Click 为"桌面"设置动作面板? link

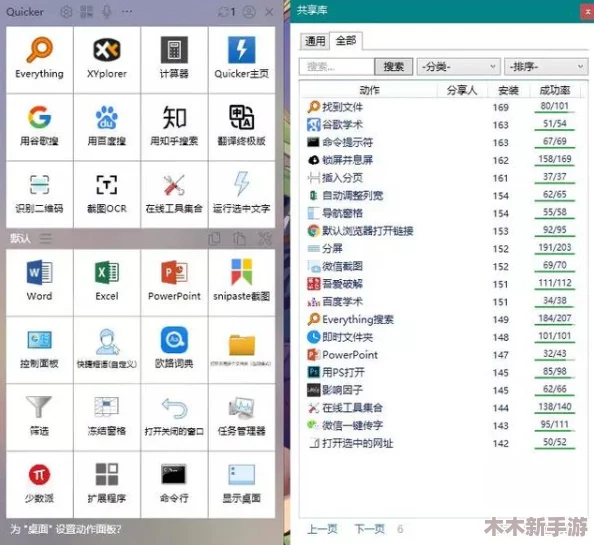[x=66, y=529]
